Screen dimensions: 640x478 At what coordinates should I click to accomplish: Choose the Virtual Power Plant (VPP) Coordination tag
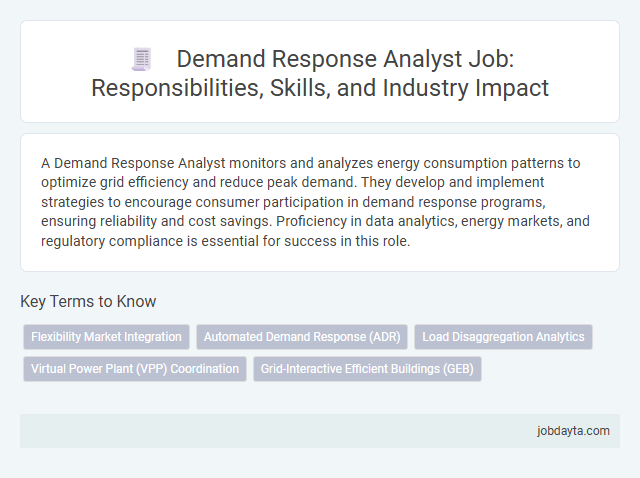135,369
